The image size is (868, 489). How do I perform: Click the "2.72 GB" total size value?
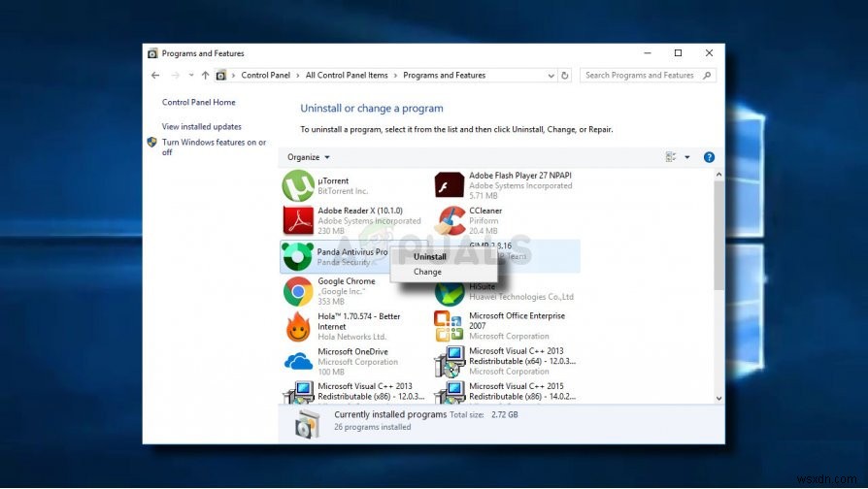coord(504,415)
